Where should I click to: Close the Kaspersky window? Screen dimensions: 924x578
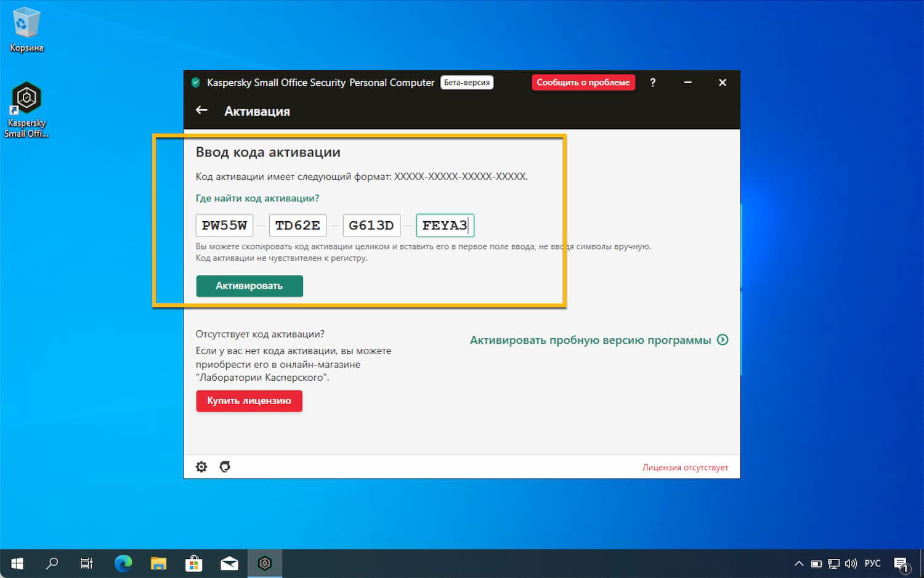click(723, 82)
